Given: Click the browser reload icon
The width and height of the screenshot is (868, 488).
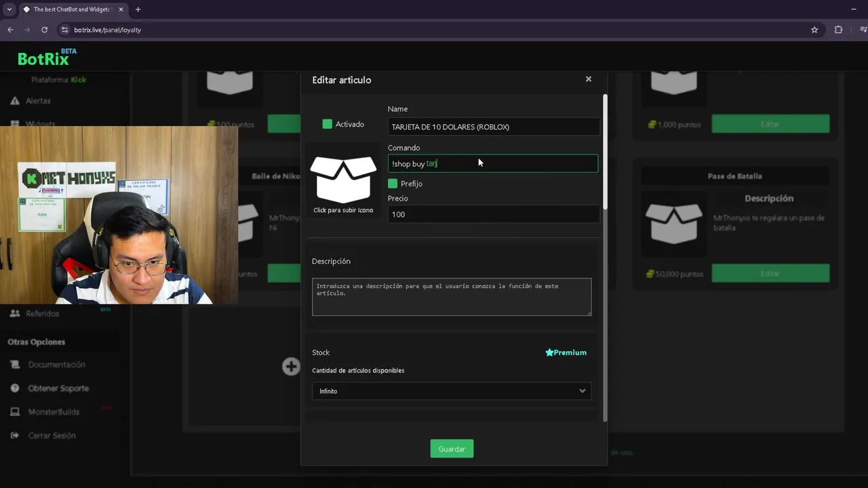Looking at the screenshot, I should (45, 30).
